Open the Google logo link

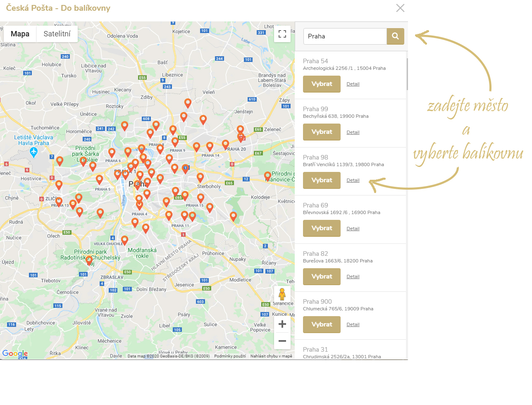click(15, 353)
